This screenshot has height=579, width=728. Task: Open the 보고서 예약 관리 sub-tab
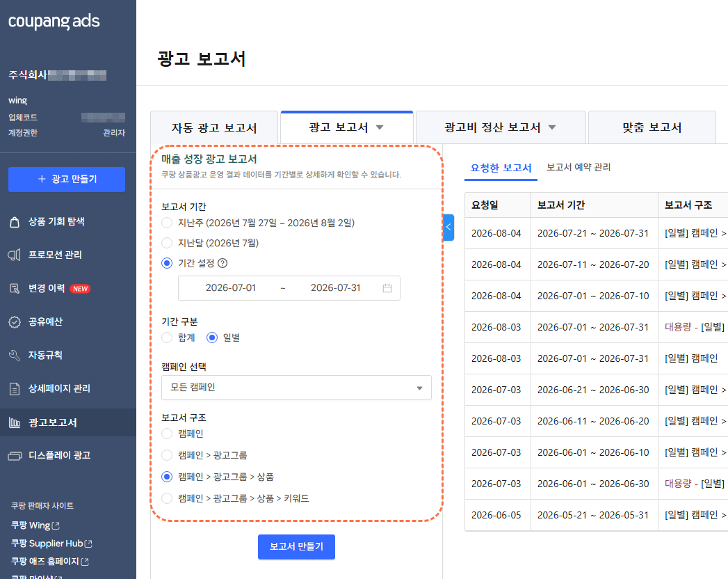[x=578, y=167]
